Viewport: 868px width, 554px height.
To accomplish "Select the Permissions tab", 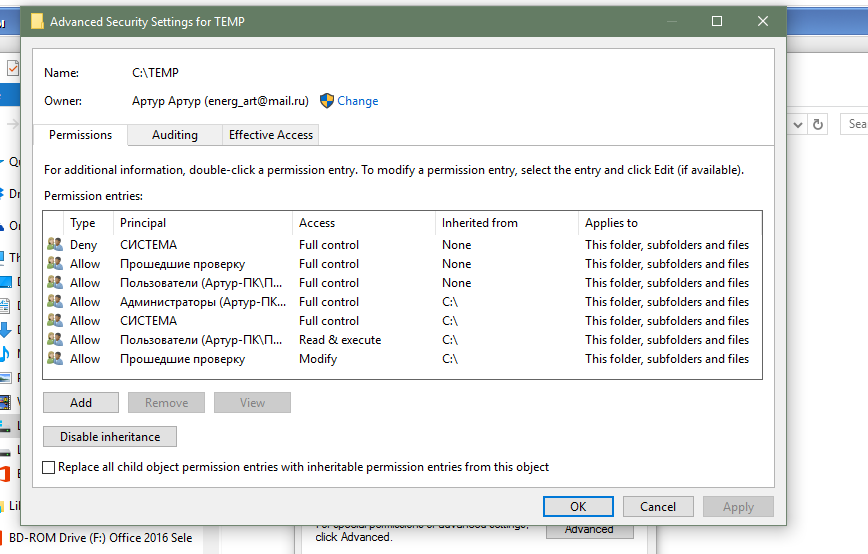I will (x=81, y=135).
